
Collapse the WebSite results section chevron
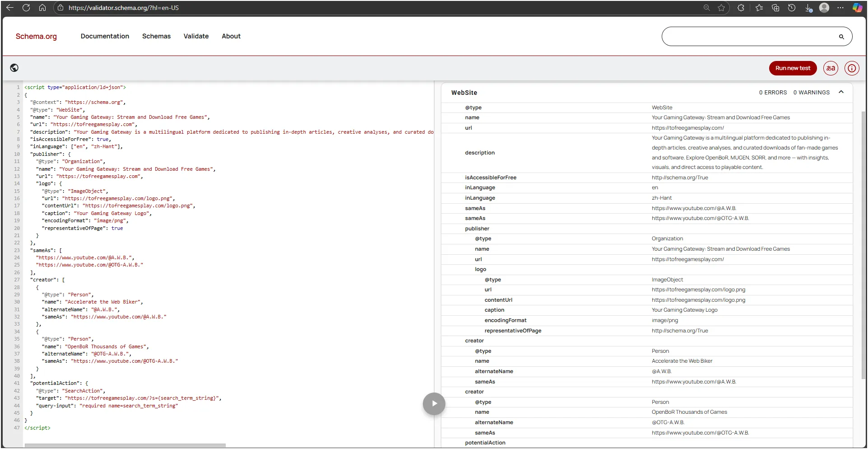pyautogui.click(x=841, y=92)
